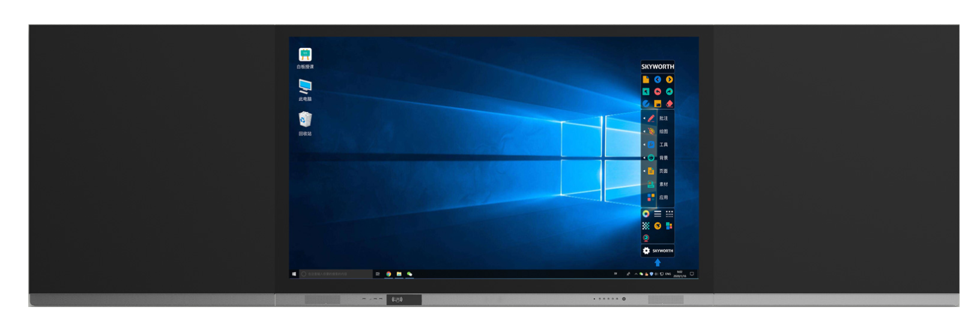Viewport: 980px width, 322px height.
Task: Click the camera lens icon in lower toolbar
Action: pyautogui.click(x=646, y=238)
